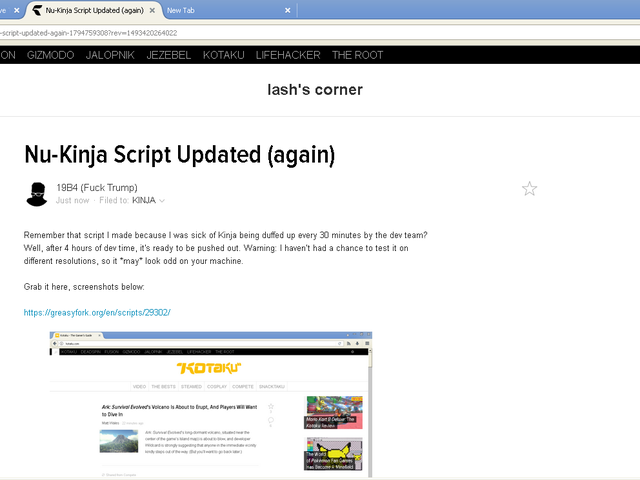Open the greasyfork.org scripts link
The width and height of the screenshot is (640, 480).
pos(97,313)
